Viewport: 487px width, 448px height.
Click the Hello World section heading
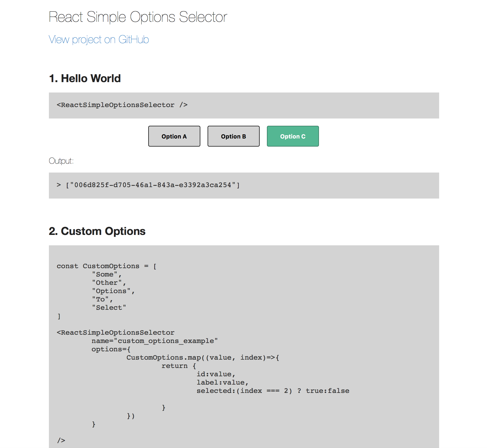coord(85,78)
